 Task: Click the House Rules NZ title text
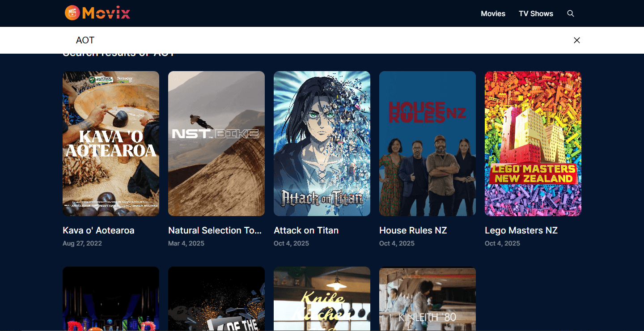click(413, 230)
